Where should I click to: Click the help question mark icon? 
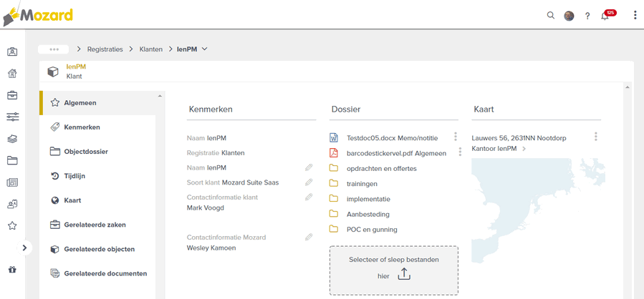[587, 16]
